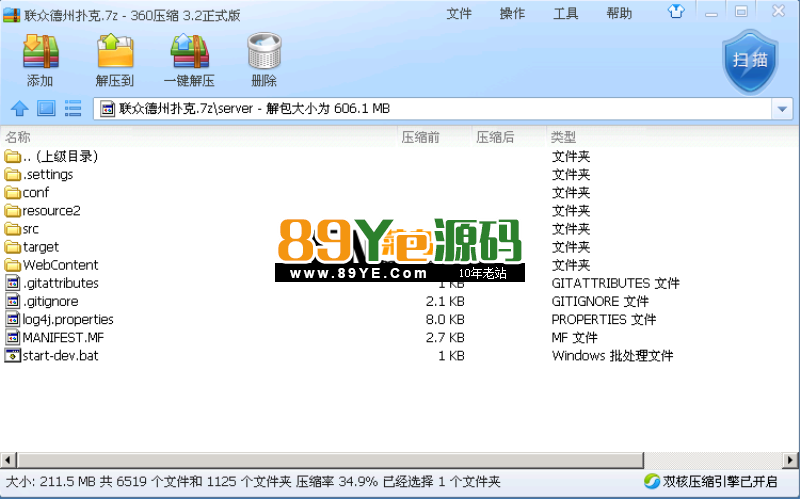The image size is (800, 499).
Task: Click the "GITIGNORE 文件" type cell
Action: click(600, 302)
